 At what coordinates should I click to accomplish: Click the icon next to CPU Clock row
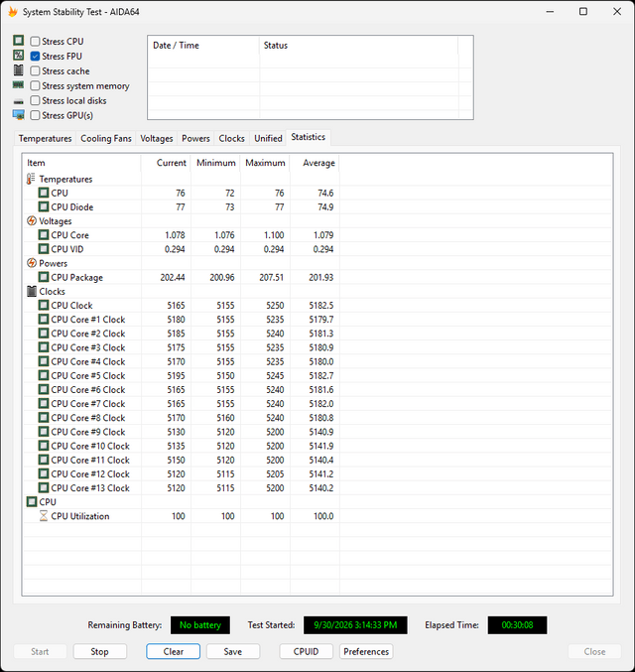click(44, 305)
